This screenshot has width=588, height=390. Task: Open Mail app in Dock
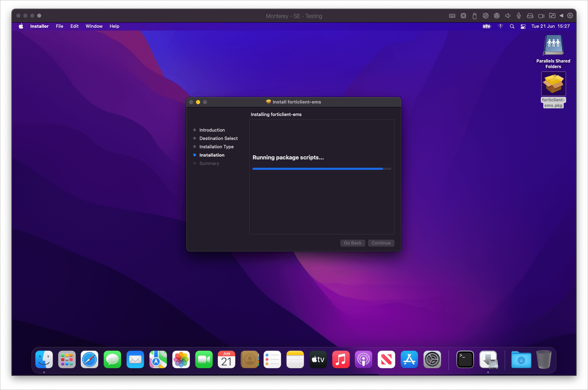pyautogui.click(x=135, y=359)
